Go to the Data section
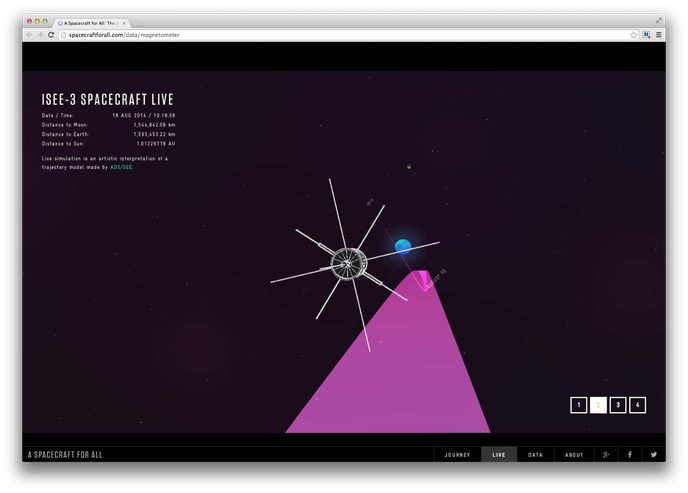688x493 pixels. click(x=535, y=454)
